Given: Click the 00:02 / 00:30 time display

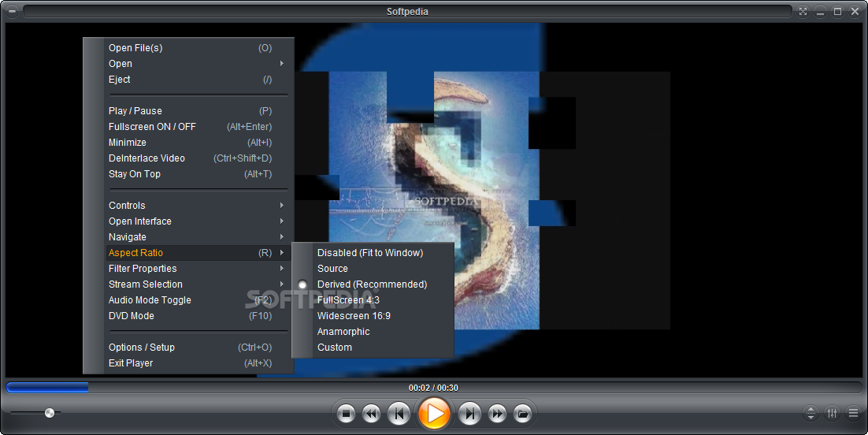Looking at the screenshot, I should pos(433,388).
